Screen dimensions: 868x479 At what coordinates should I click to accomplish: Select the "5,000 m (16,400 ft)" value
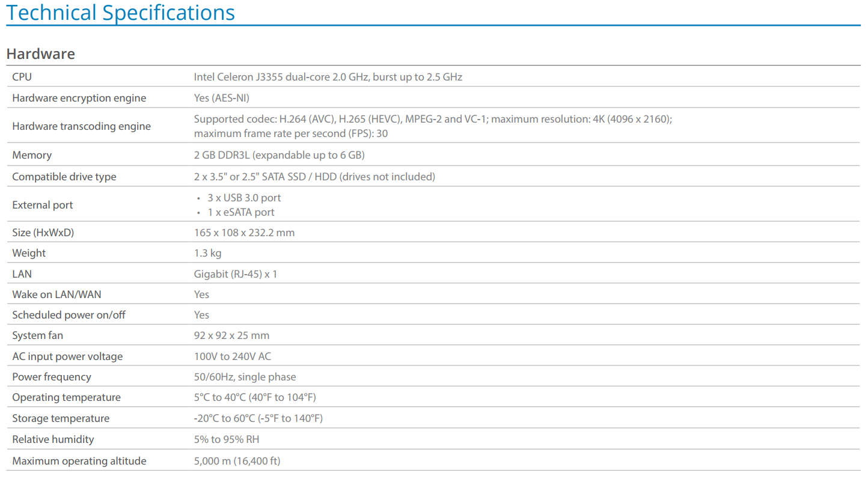pos(237,461)
